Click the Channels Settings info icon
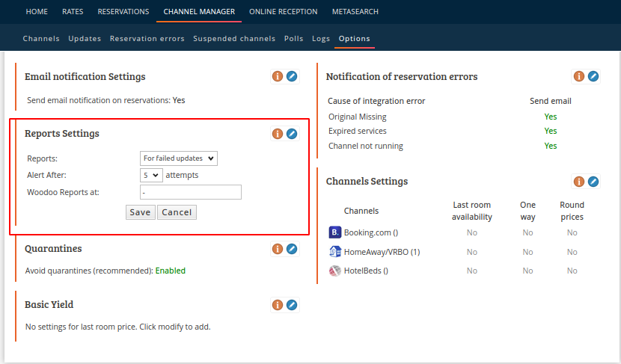 tap(579, 182)
